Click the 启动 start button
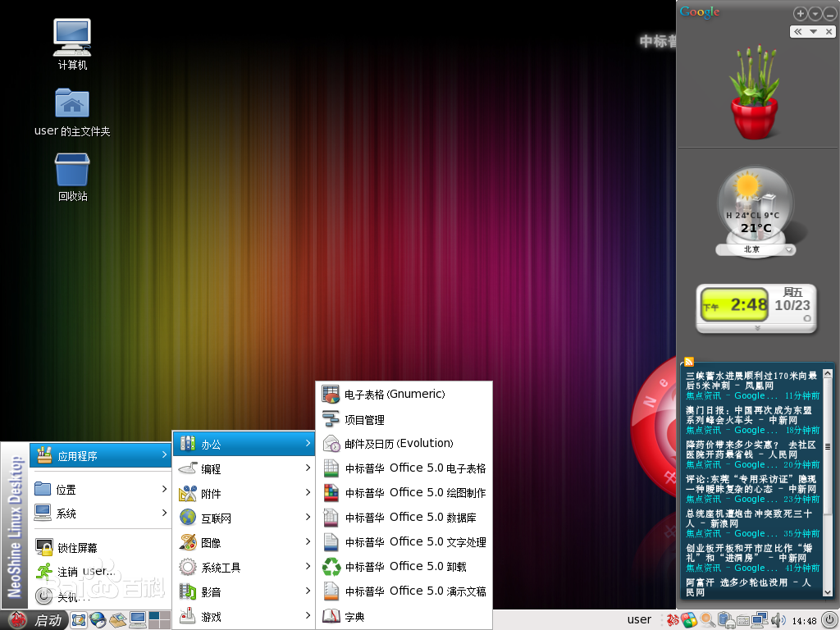The height and width of the screenshot is (630, 840). click(35, 620)
